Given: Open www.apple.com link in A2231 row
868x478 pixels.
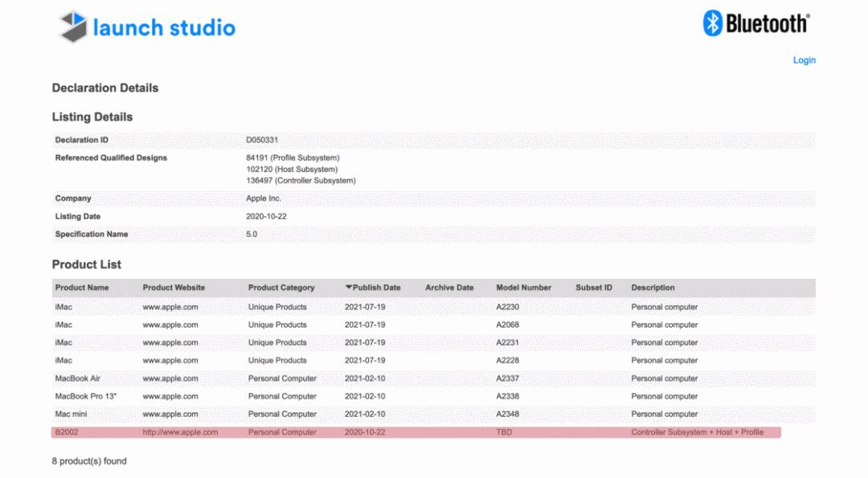Looking at the screenshot, I should tap(170, 342).
